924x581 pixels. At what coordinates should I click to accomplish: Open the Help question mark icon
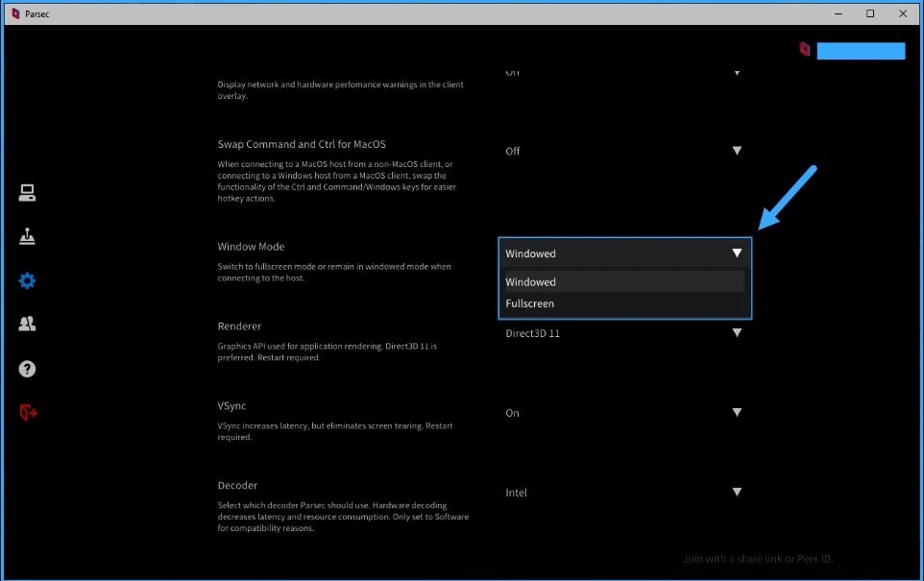click(27, 369)
